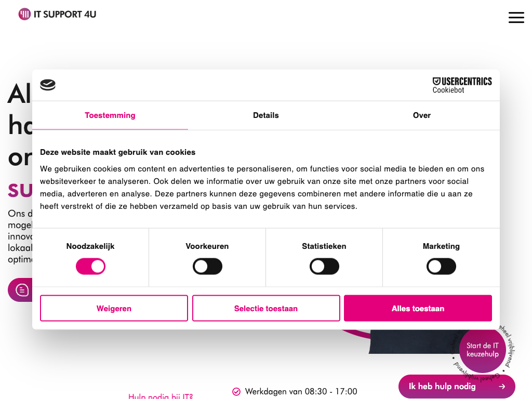Turn on the Marketing cookie switch

click(441, 267)
